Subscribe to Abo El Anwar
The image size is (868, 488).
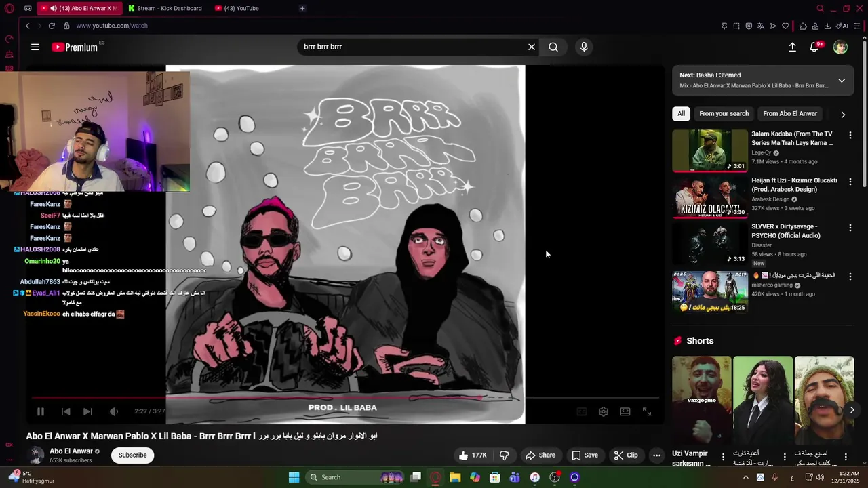coord(132,455)
